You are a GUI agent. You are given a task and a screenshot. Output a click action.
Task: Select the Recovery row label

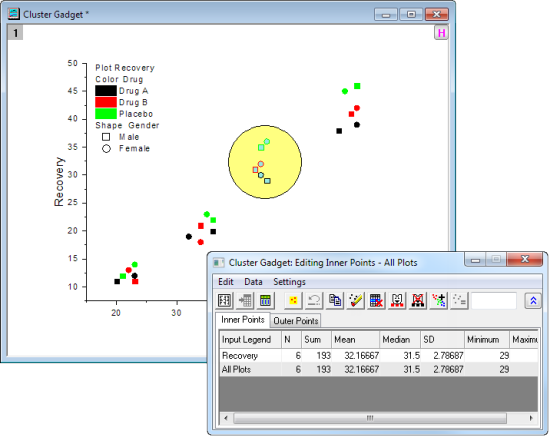(x=240, y=356)
